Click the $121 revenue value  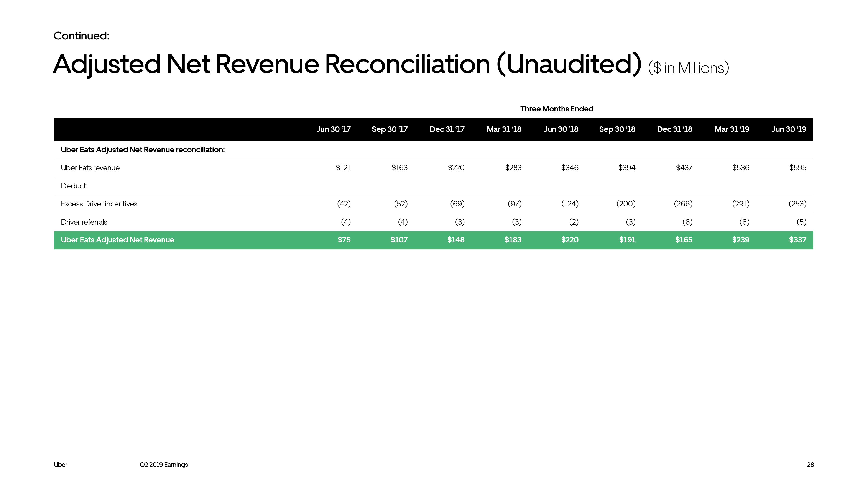click(343, 168)
